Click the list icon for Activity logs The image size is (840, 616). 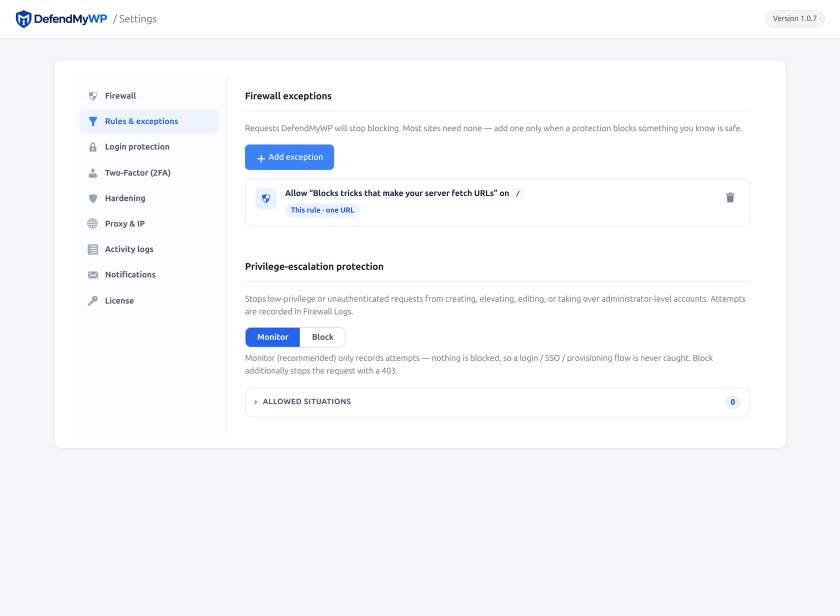[93, 249]
